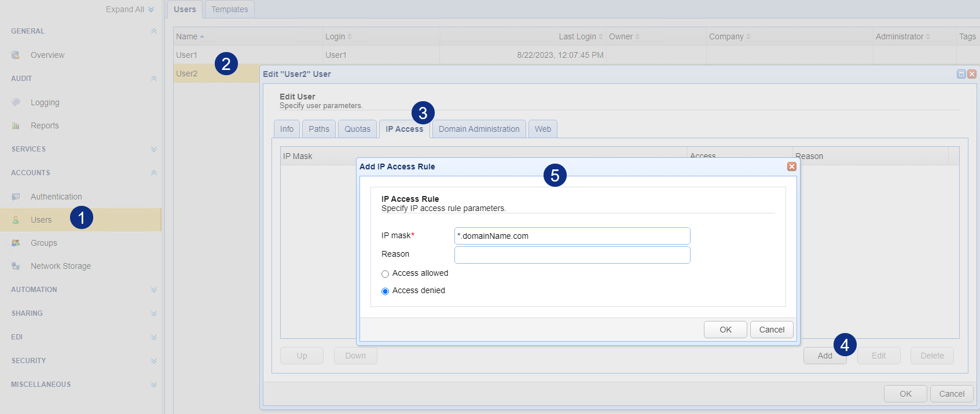The width and height of the screenshot is (980, 414).
Task: Open the Domain Administration tab
Action: pyautogui.click(x=479, y=129)
